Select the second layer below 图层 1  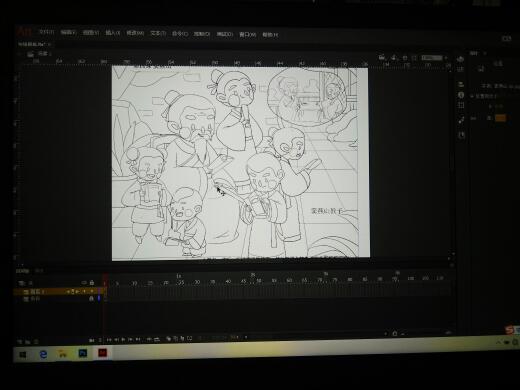coord(59,299)
